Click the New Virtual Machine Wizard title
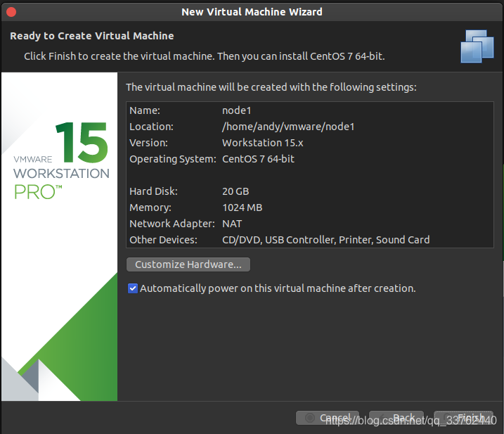Image resolution: width=504 pixels, height=434 pixels. point(252,12)
